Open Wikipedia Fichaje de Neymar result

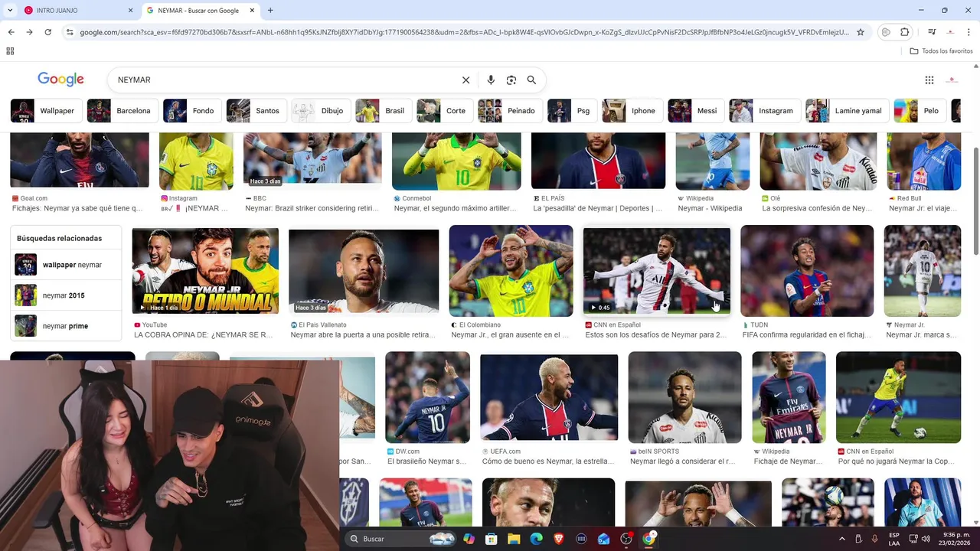coord(789,397)
